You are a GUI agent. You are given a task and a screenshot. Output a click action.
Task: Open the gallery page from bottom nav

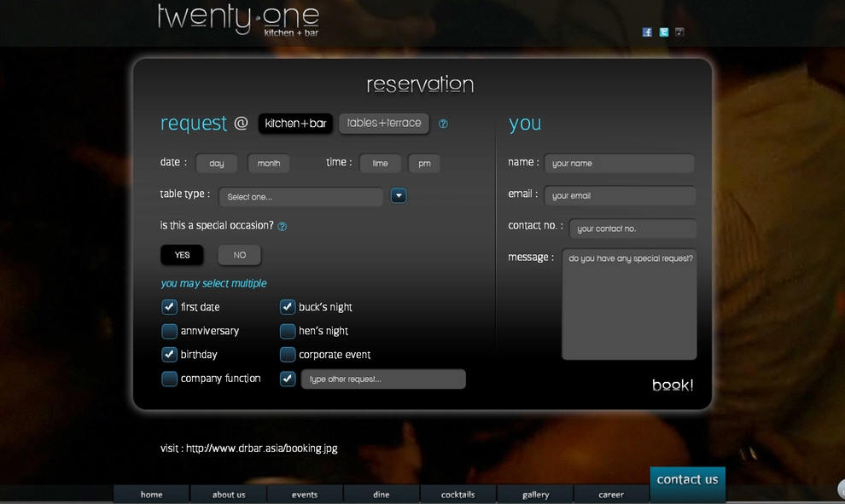[535, 495]
